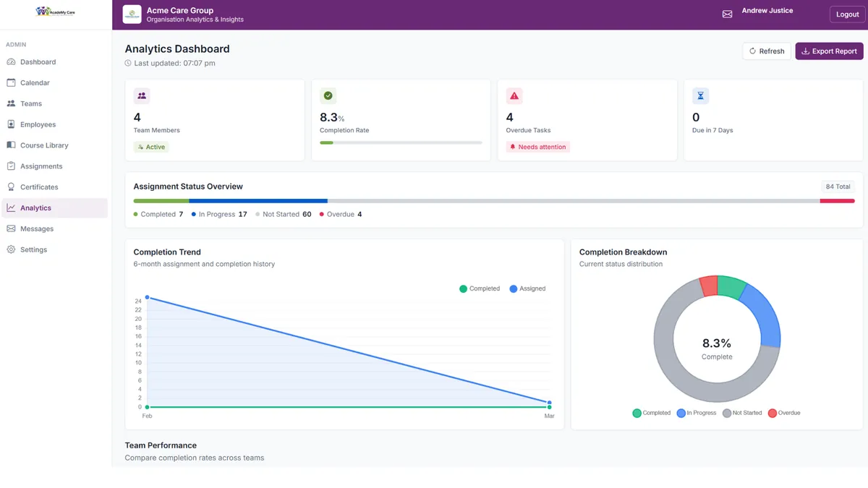Toggle Completed in the breakdown legend
868x488 pixels.
pos(652,413)
